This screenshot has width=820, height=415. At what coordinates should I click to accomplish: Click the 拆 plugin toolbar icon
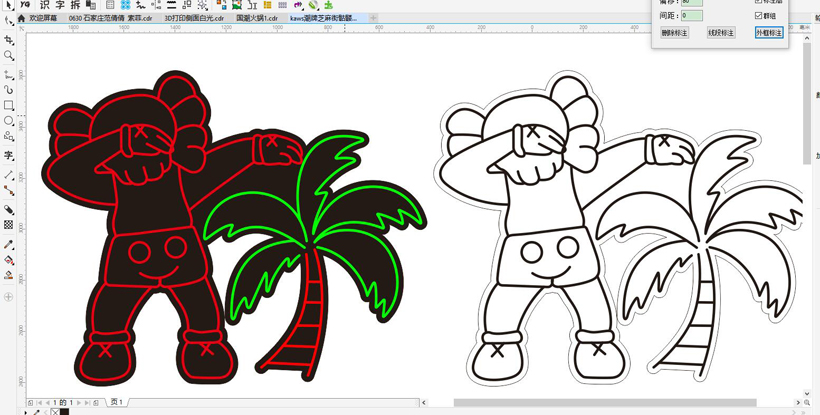(x=75, y=5)
